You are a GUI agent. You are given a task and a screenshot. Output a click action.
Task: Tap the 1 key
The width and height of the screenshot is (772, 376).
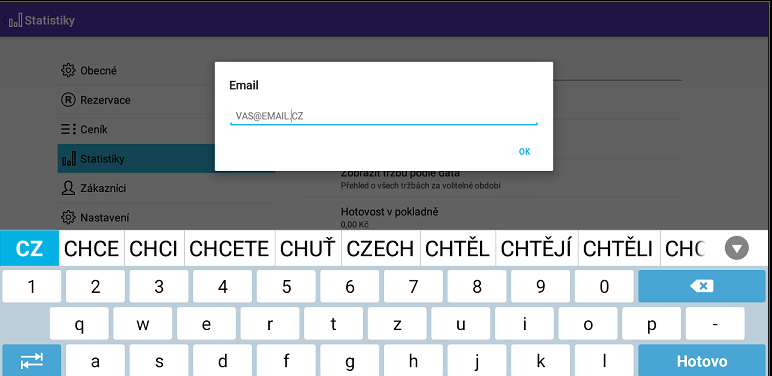coord(32,286)
